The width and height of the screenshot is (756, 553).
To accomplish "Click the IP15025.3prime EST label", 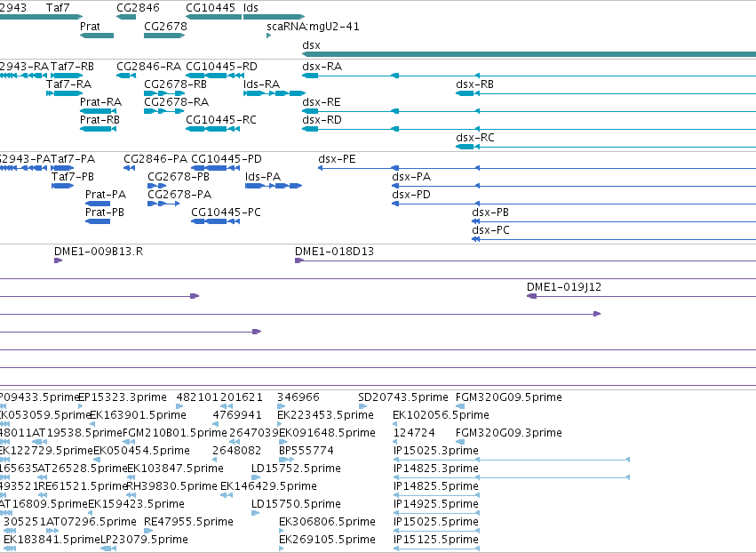I will pos(436,451).
